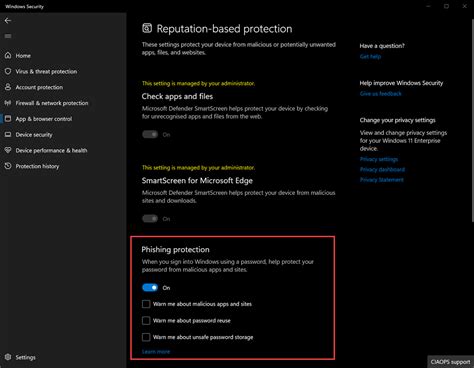This screenshot has width=474, height=368.
Task: Select App & browser control menu item
Action: tap(43, 119)
